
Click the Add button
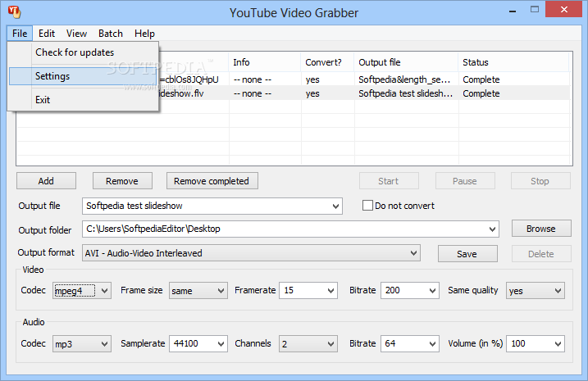point(46,181)
